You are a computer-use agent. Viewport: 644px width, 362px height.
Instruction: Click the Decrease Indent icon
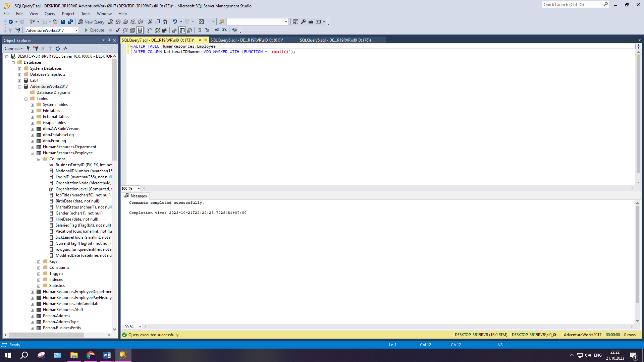click(x=217, y=30)
